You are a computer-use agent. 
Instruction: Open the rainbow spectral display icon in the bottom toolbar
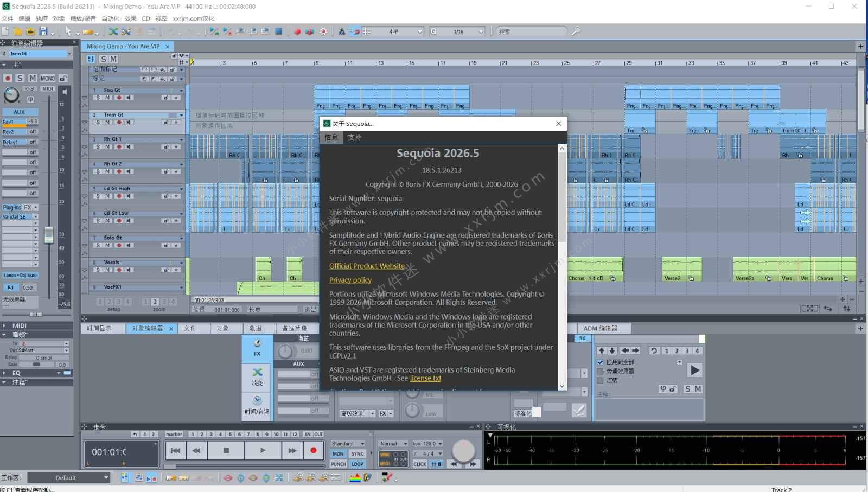point(355,478)
